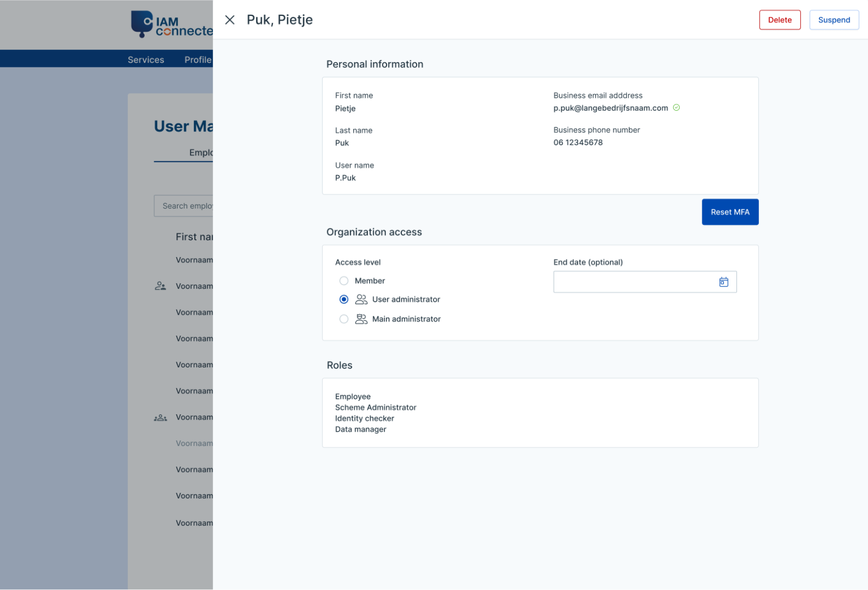The image size is (868, 590).
Task: Select the Main administrator access level
Action: pyautogui.click(x=344, y=319)
